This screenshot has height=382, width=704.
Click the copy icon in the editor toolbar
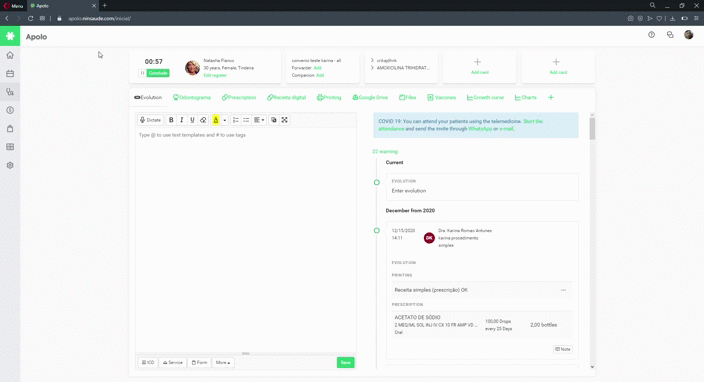[273, 120]
